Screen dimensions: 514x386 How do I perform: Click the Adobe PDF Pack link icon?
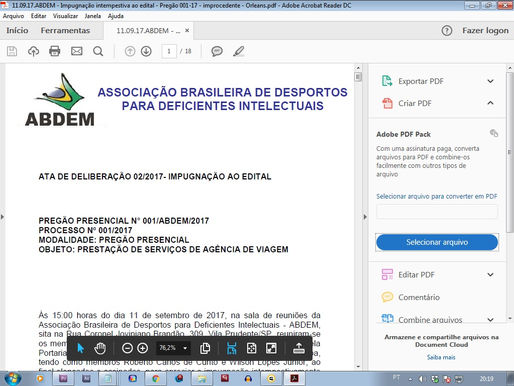click(x=494, y=133)
